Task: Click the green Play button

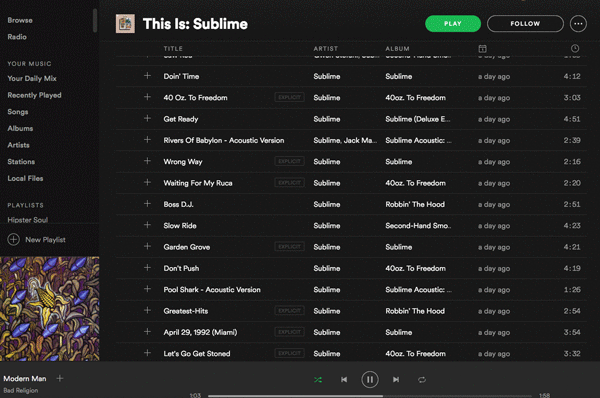Action: [x=453, y=24]
